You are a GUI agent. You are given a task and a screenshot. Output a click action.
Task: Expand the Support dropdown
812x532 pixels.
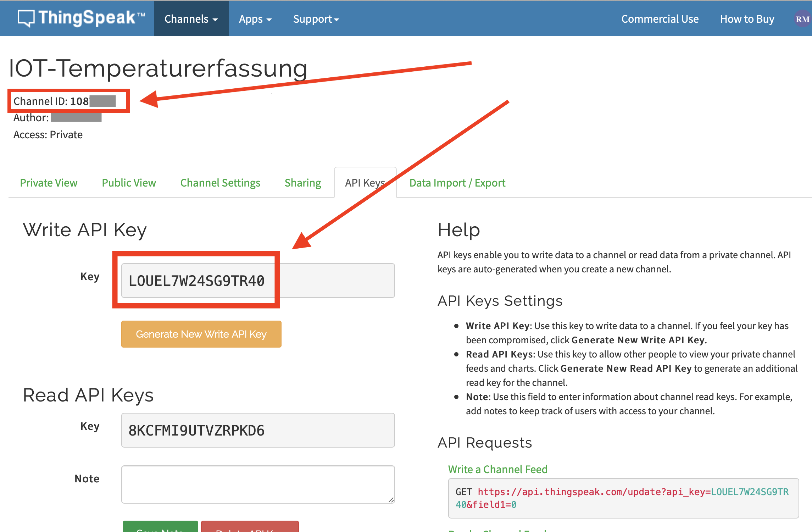[x=316, y=19]
